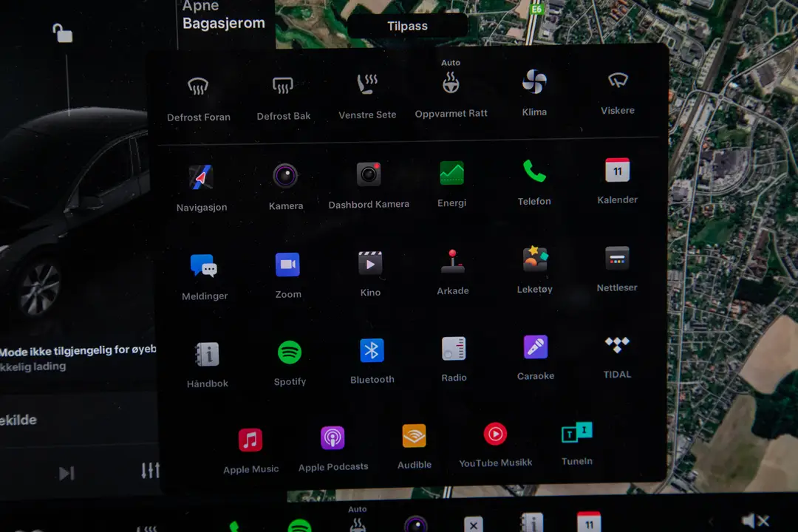Open the manual icon in bottom dock
This screenshot has width=798, height=532.
coord(532,522)
